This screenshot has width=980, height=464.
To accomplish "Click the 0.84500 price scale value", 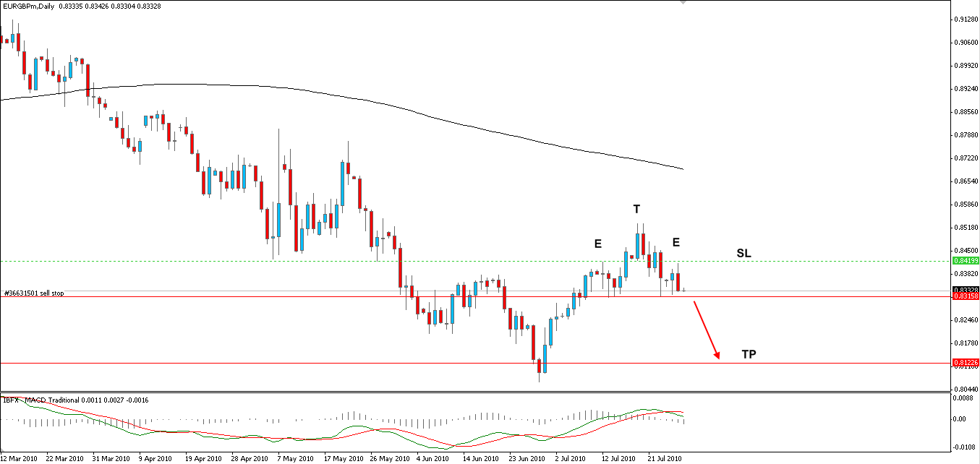I will pyautogui.click(x=966, y=251).
